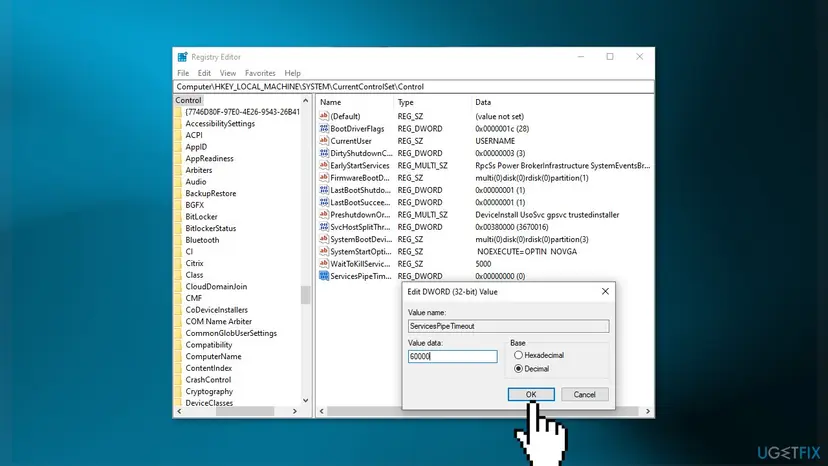The image size is (828, 466).
Task: Select the FirmwareBootD... value icon
Action: click(324, 178)
